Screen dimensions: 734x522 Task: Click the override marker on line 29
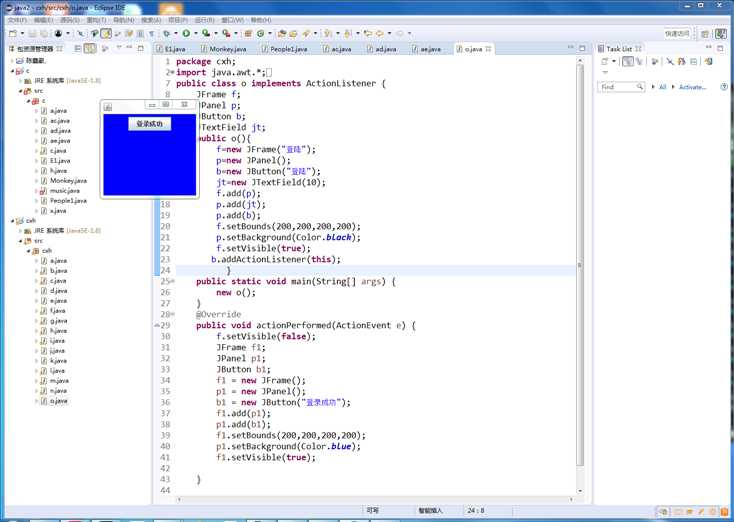[157, 325]
